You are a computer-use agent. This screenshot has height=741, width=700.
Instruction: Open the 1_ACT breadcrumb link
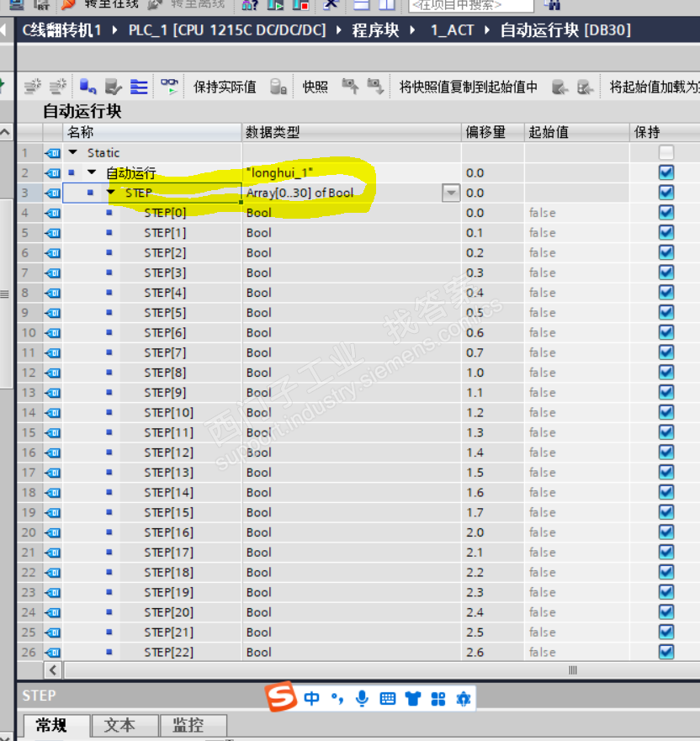[x=452, y=30]
